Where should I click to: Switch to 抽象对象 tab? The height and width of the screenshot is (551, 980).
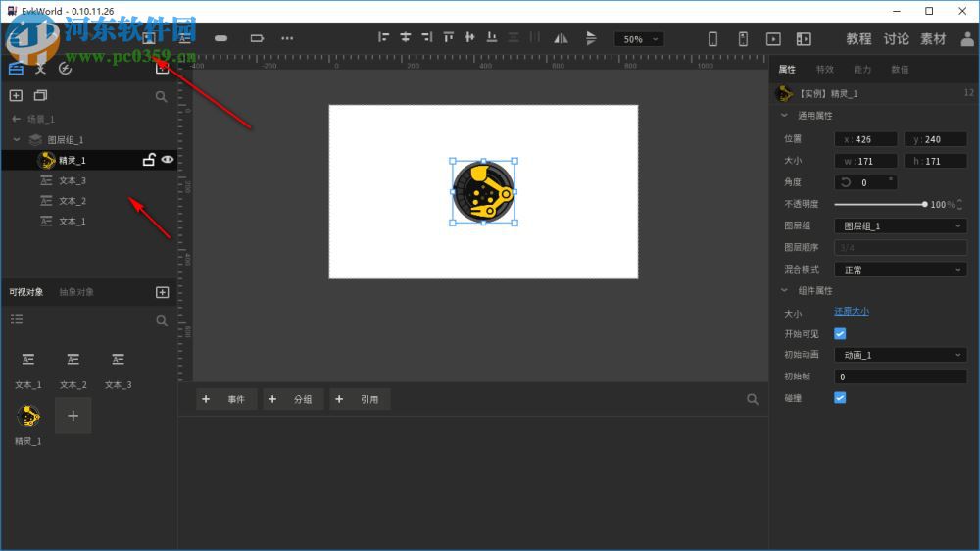coord(76,292)
